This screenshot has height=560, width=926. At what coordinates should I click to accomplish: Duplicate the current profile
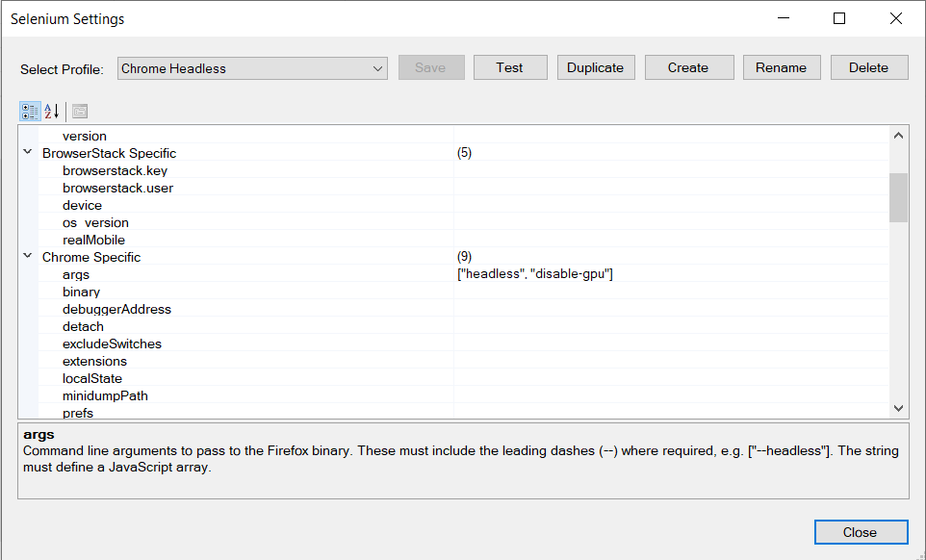pyautogui.click(x=595, y=66)
